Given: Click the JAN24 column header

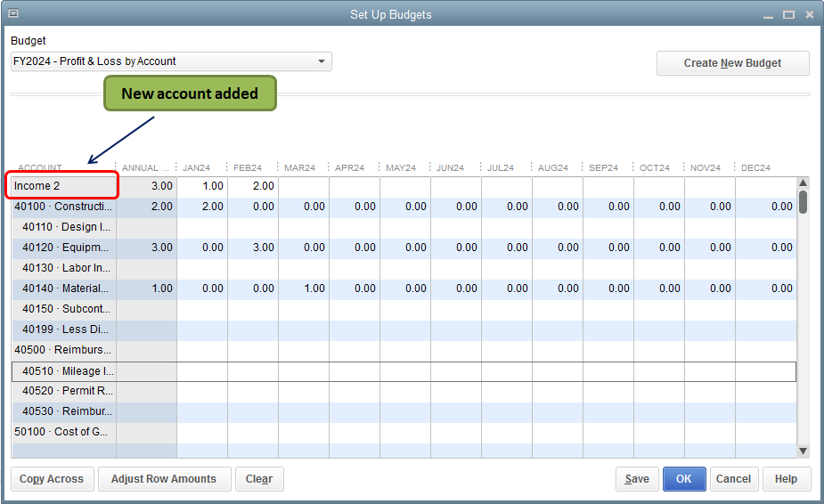Looking at the screenshot, I should [x=196, y=167].
